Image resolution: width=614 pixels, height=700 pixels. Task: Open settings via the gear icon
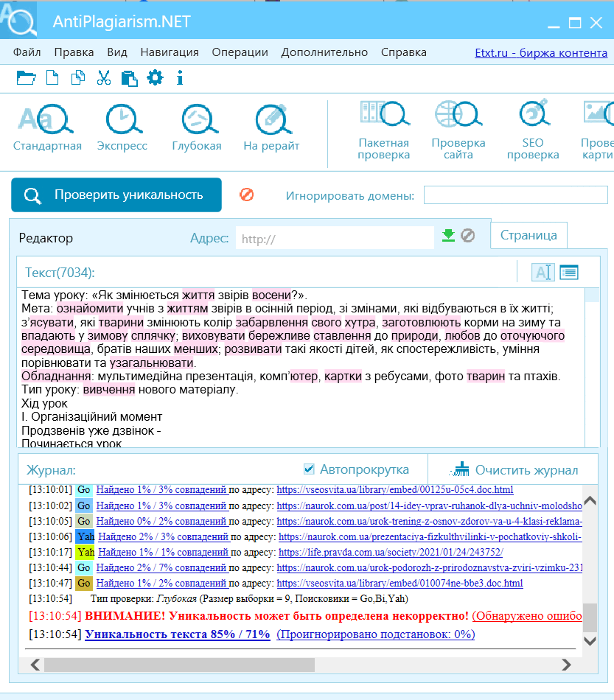155,77
